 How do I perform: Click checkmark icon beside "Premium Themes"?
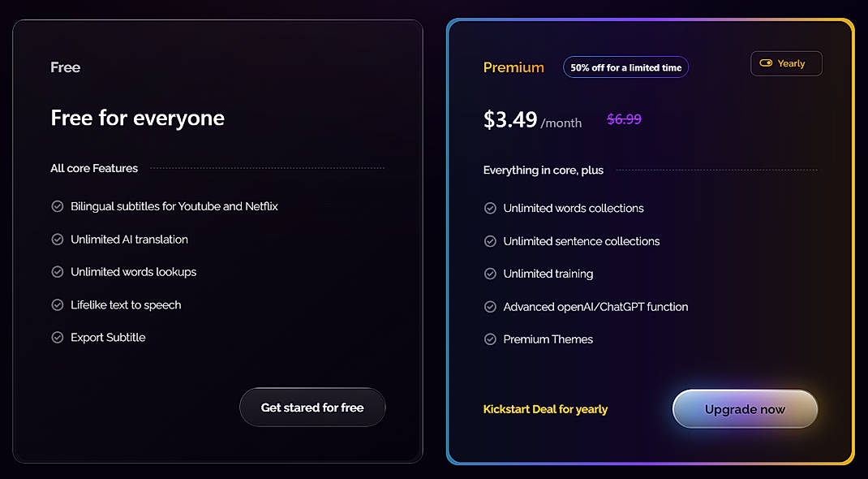(x=490, y=339)
